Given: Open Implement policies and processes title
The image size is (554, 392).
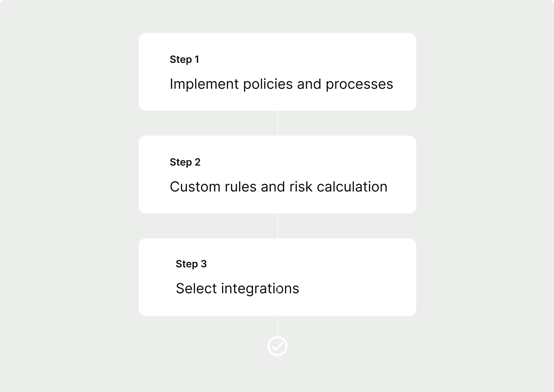Looking at the screenshot, I should point(281,84).
